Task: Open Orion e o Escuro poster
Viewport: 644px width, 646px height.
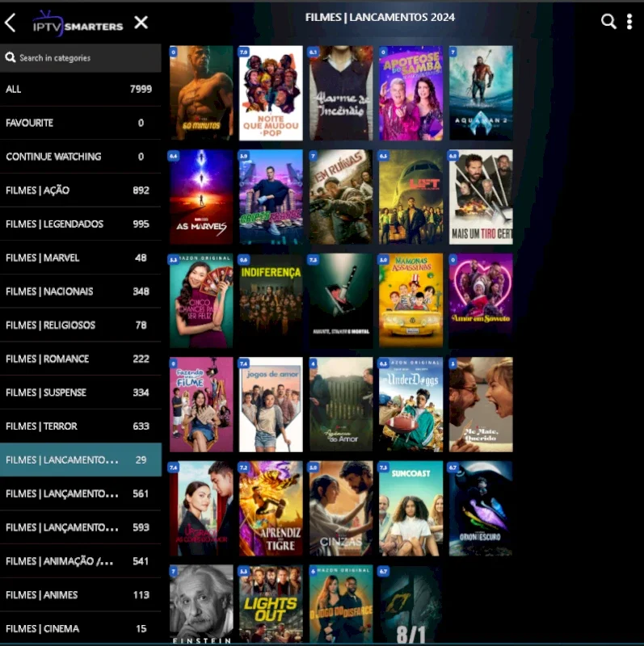Action: 481,509
